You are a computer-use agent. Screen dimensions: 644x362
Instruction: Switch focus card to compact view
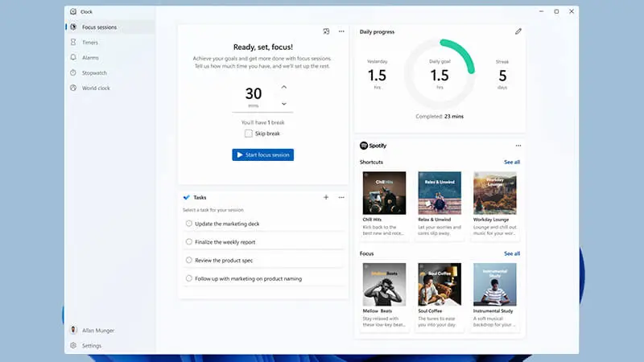tap(326, 31)
